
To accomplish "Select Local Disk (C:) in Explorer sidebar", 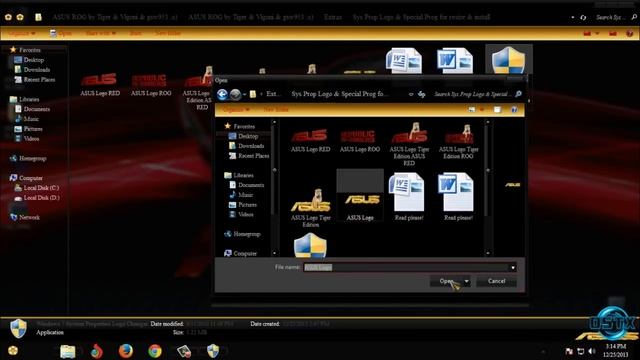I will [x=37, y=188].
